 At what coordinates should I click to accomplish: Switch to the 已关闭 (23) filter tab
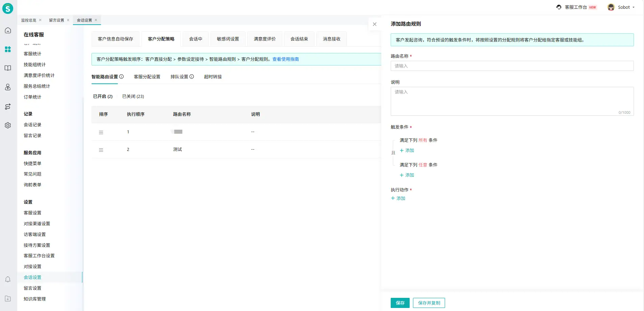(133, 97)
